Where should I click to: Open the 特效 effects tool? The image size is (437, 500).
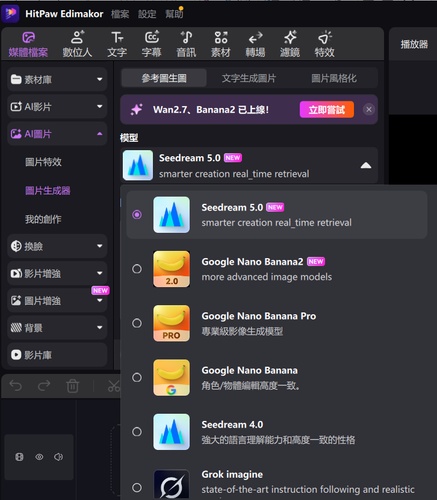(325, 44)
